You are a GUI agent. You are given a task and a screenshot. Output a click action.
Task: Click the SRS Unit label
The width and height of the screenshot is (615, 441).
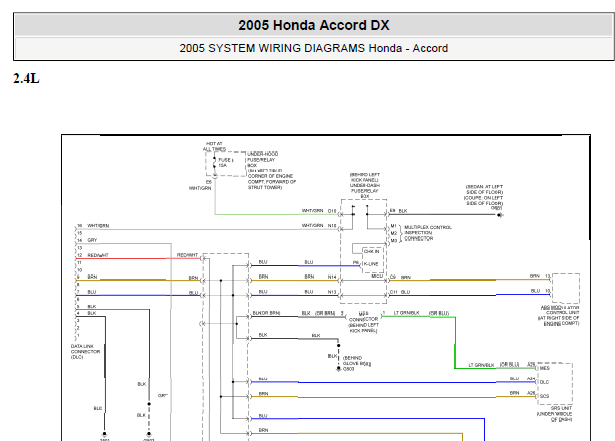coord(555,414)
